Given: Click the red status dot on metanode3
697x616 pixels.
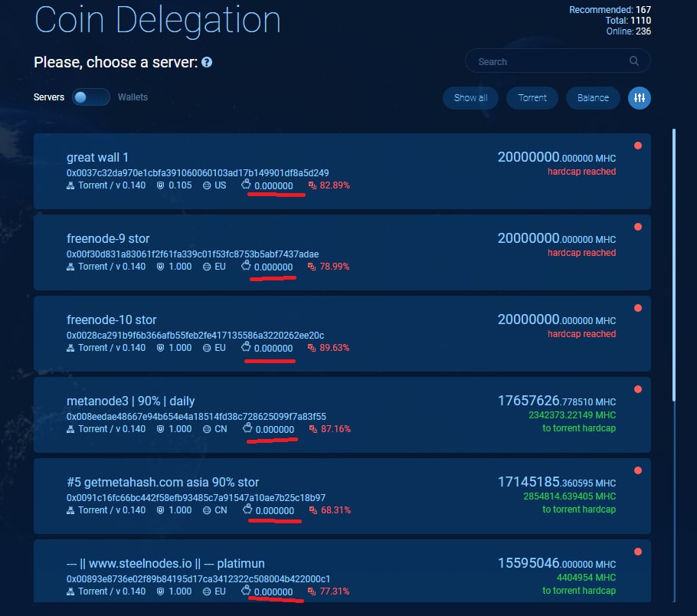Looking at the screenshot, I should point(638,389).
